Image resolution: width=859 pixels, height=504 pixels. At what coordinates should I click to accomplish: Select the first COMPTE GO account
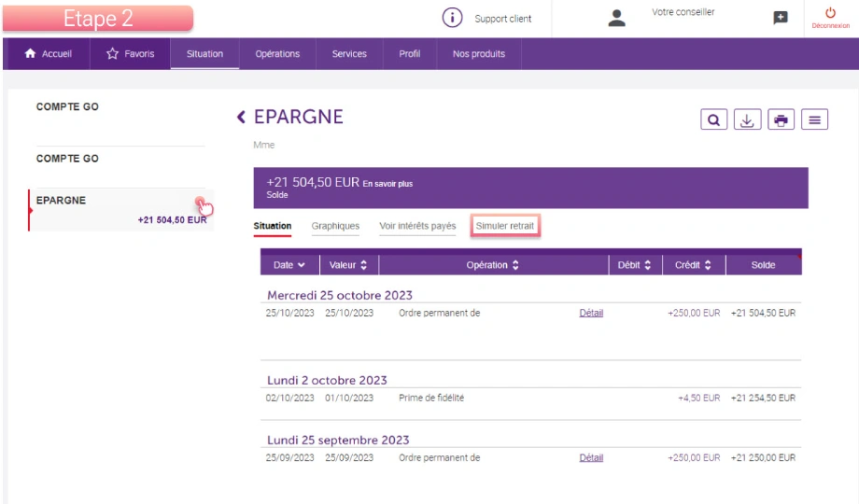67,106
